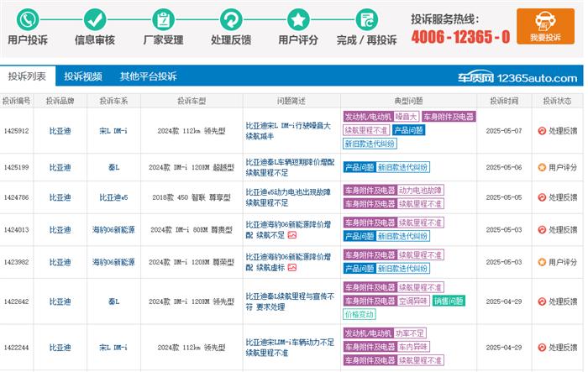Open the 其他平台投诉 tab
This screenshot has height=372, width=588.
click(x=148, y=76)
